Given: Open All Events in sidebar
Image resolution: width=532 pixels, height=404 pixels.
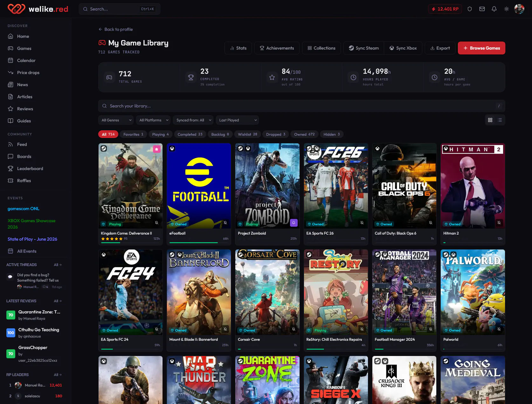Looking at the screenshot, I should point(36,251).
